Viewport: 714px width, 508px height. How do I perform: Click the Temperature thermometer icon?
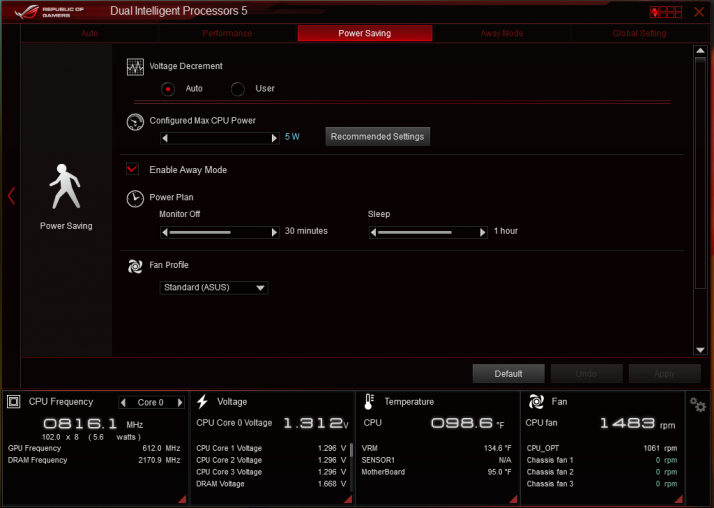point(369,401)
